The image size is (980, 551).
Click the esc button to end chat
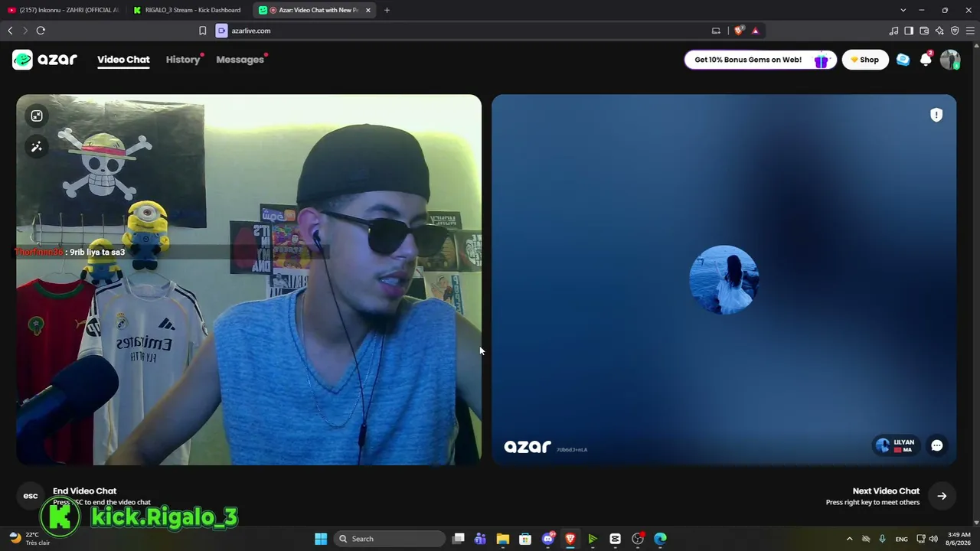pos(31,496)
